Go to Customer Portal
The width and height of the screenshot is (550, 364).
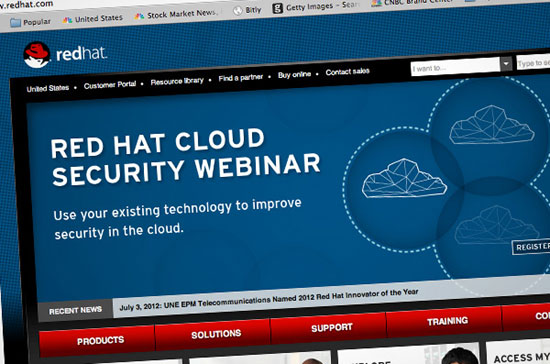click(110, 85)
